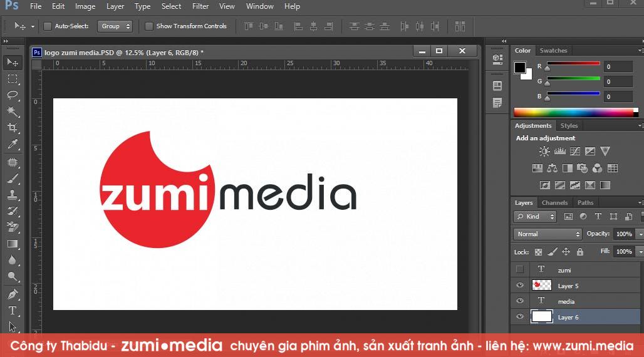Select the Horizontal Type tool
The width and height of the screenshot is (644, 357).
[x=13, y=311]
